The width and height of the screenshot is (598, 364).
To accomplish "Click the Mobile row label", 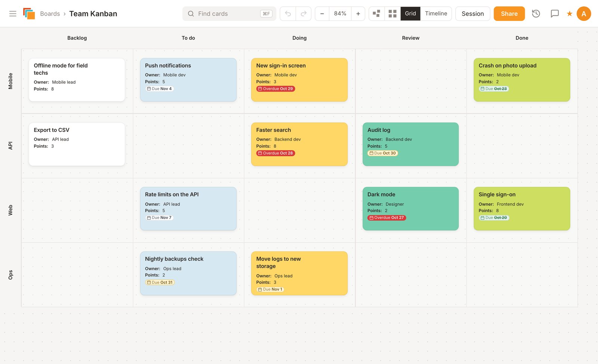I will [10, 81].
